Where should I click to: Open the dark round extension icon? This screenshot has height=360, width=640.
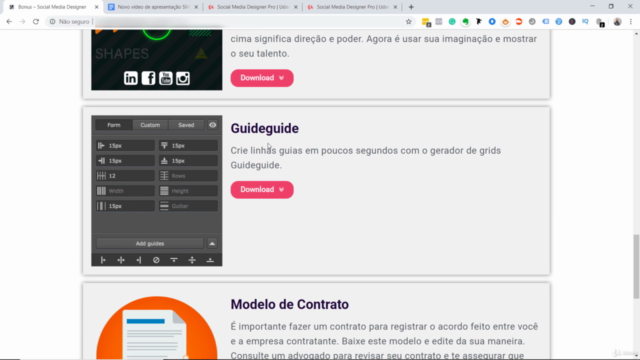click(x=572, y=22)
